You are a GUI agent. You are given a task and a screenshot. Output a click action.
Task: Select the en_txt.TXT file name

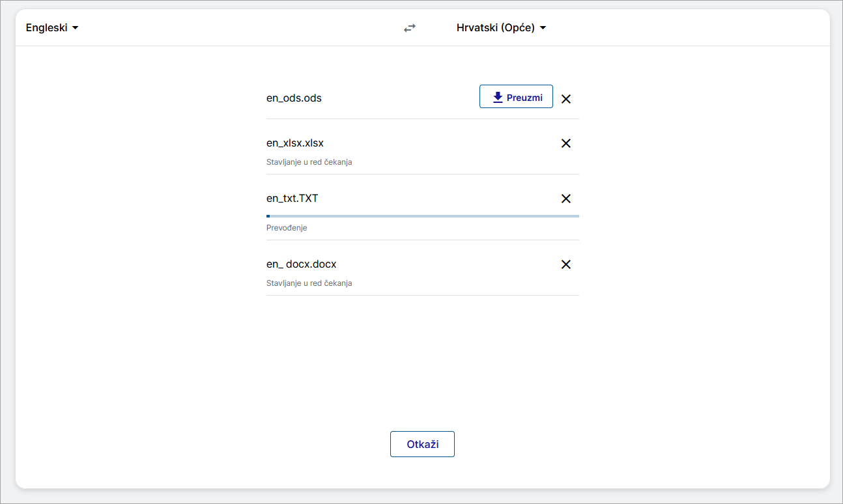point(293,198)
